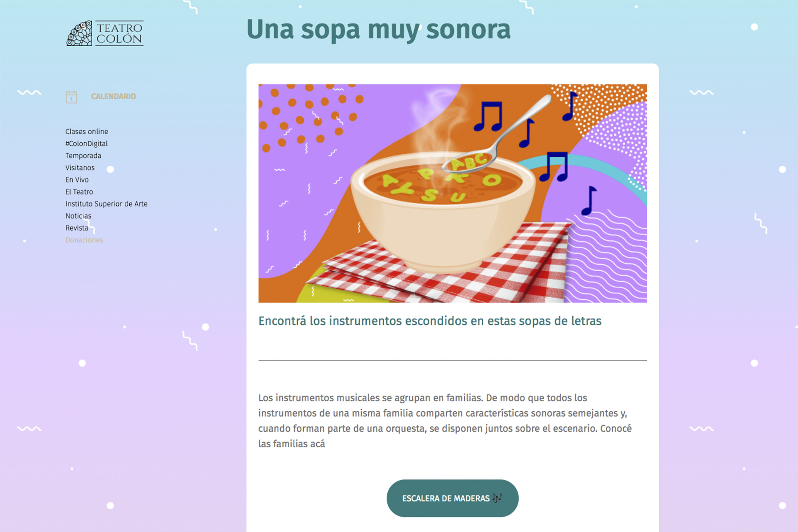Open the #ColonDigital menu item
This screenshot has height=532, width=798.
pos(87,144)
